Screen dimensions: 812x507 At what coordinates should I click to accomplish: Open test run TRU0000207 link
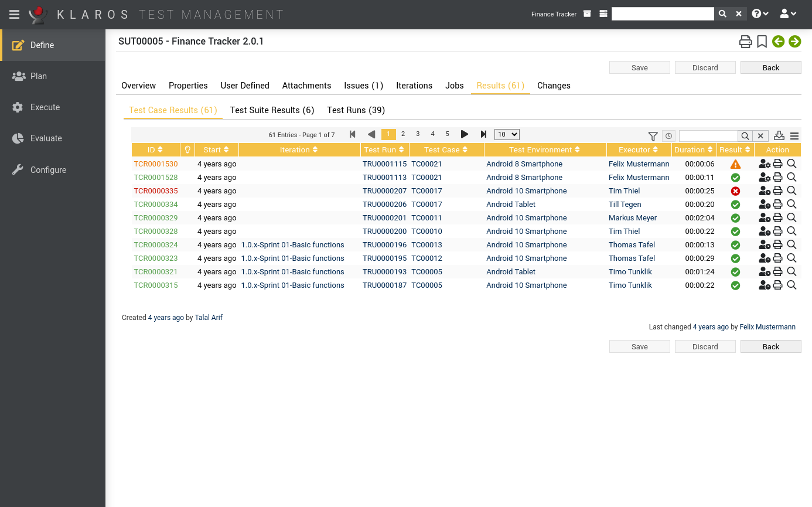click(x=384, y=191)
